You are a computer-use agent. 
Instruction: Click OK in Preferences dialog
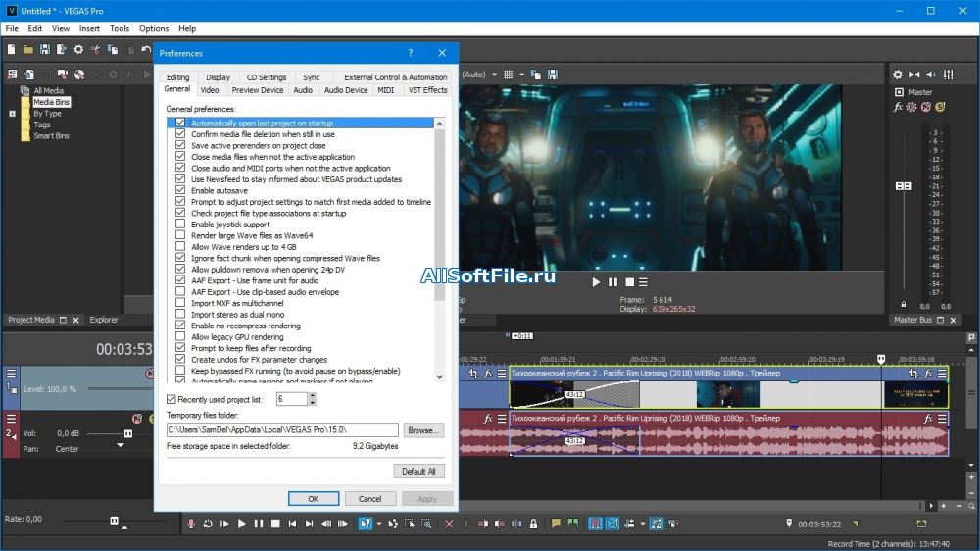coord(314,498)
